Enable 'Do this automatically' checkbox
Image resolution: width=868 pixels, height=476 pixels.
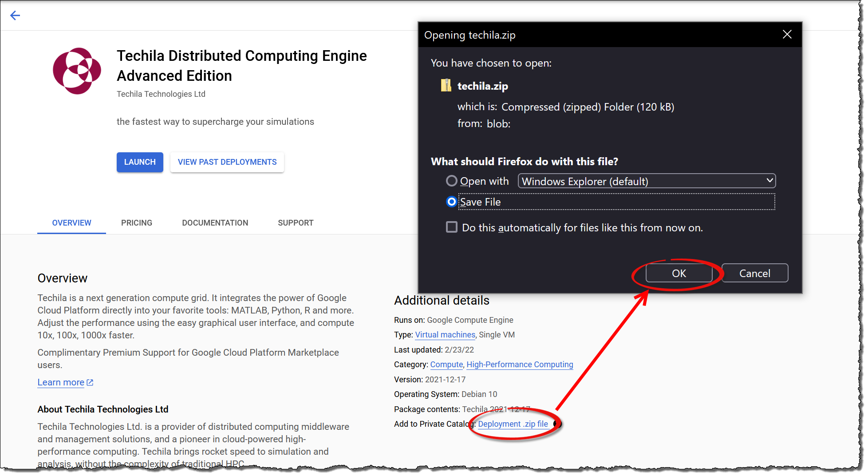tap(451, 227)
